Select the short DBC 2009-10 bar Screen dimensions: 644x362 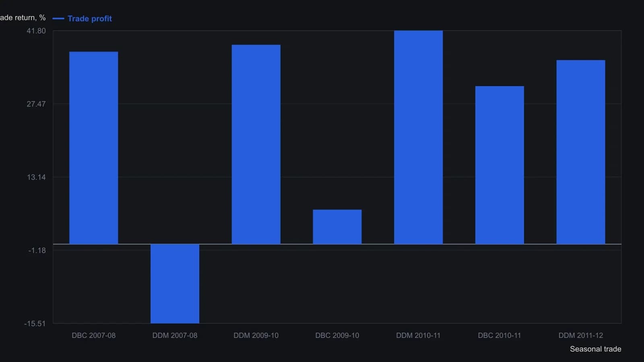(x=337, y=227)
